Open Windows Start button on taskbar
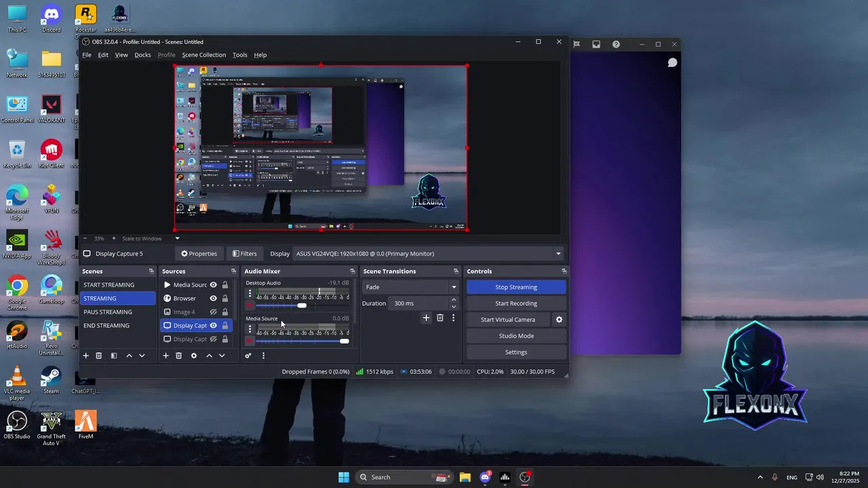Screen dimensions: 868x488 (x=344, y=477)
